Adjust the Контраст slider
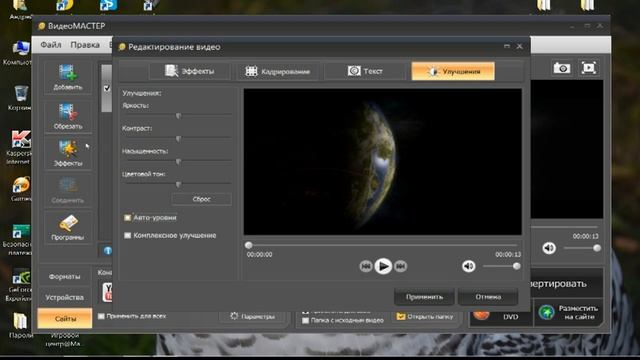 [x=178, y=139]
